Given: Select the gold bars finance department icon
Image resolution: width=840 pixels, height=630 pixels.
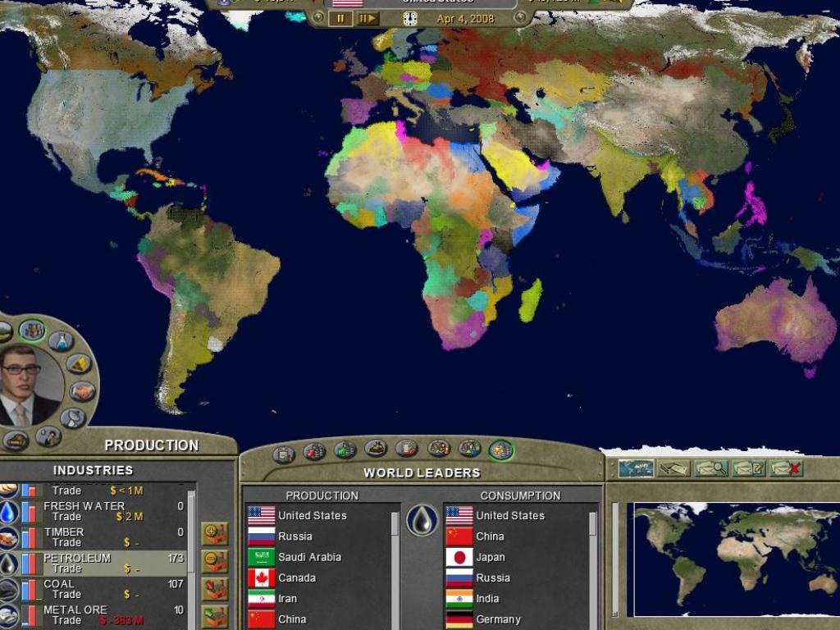Looking at the screenshot, I should tap(78, 363).
